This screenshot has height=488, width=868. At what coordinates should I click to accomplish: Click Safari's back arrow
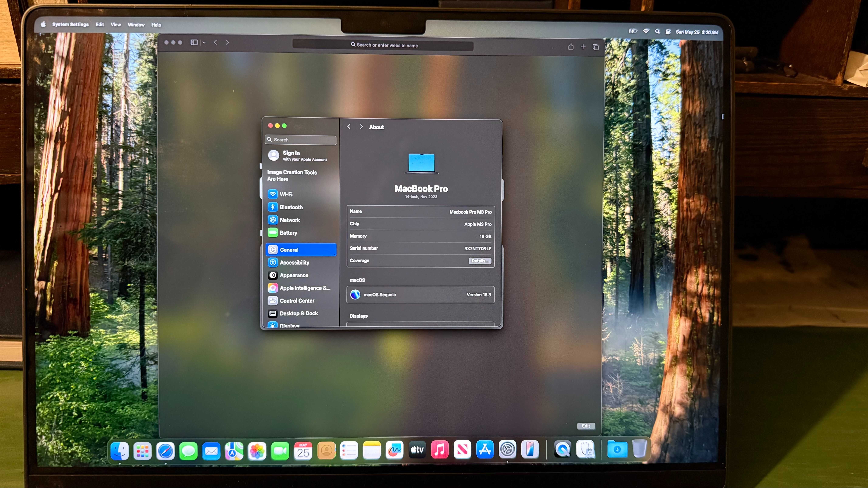215,42
